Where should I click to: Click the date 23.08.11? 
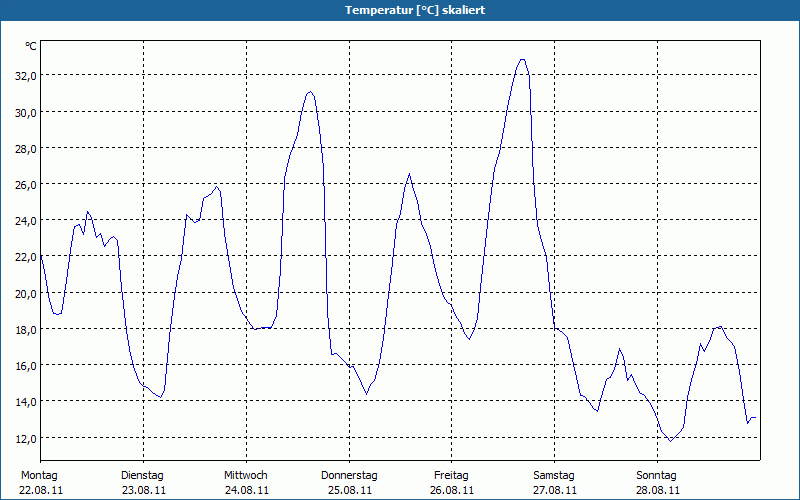pyautogui.click(x=144, y=490)
